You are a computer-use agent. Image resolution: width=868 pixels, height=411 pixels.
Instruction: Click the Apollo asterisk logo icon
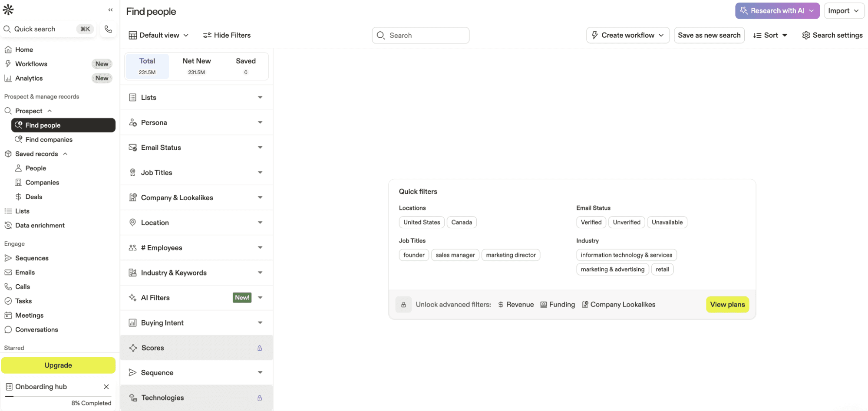point(8,10)
